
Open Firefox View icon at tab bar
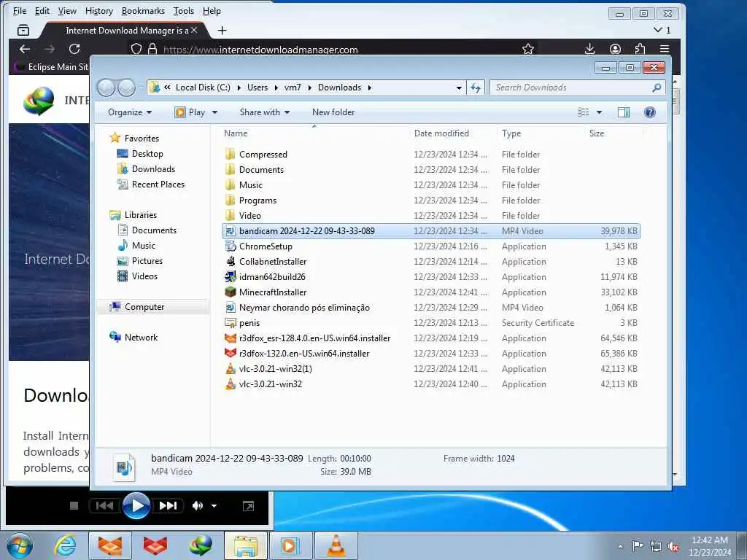pyautogui.click(x=23, y=31)
